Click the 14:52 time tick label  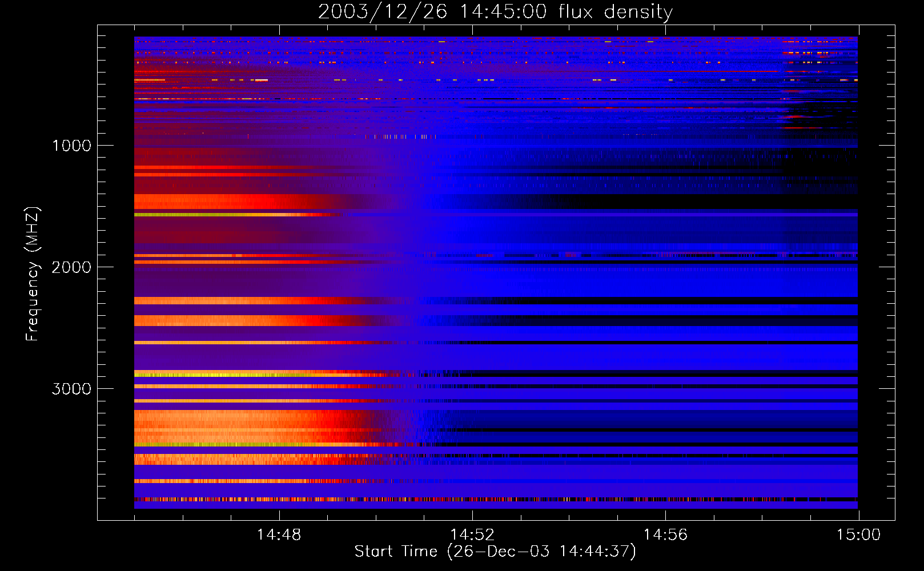point(472,535)
